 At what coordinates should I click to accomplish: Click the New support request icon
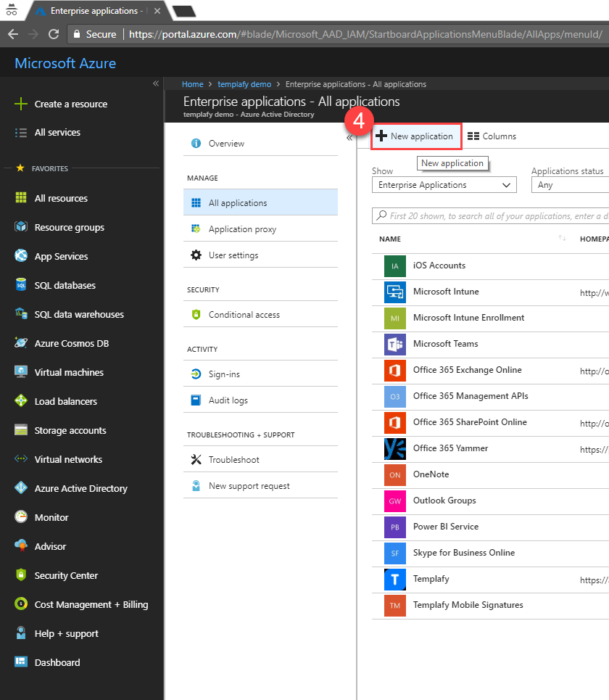[x=196, y=486]
